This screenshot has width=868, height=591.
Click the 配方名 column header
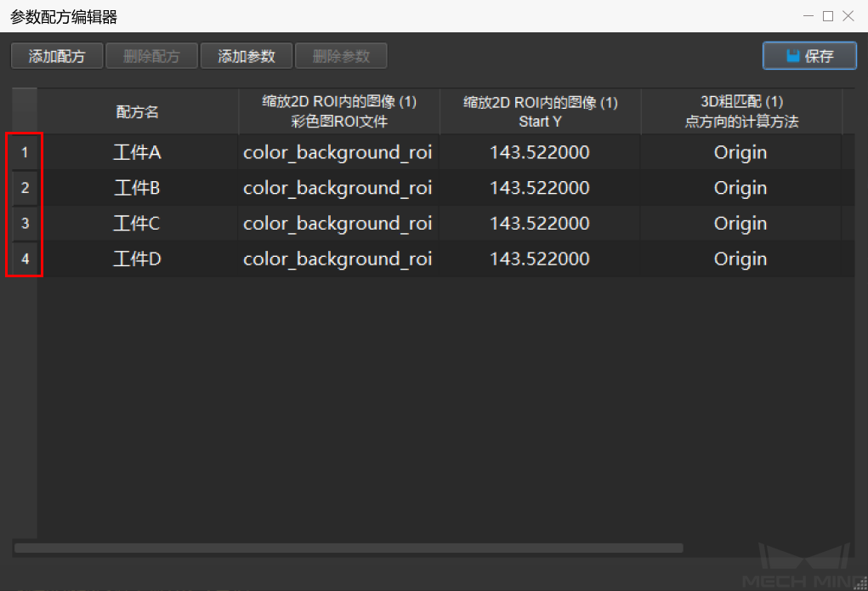pos(137,112)
